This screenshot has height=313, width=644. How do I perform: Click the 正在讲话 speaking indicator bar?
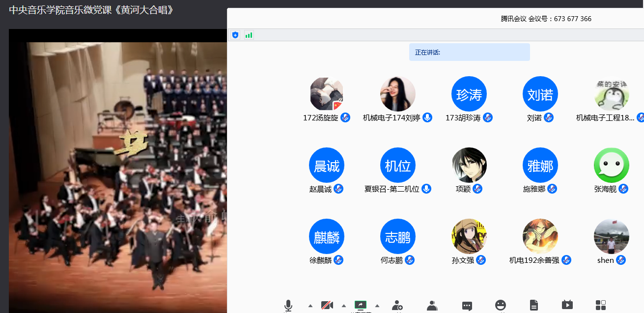tap(469, 52)
